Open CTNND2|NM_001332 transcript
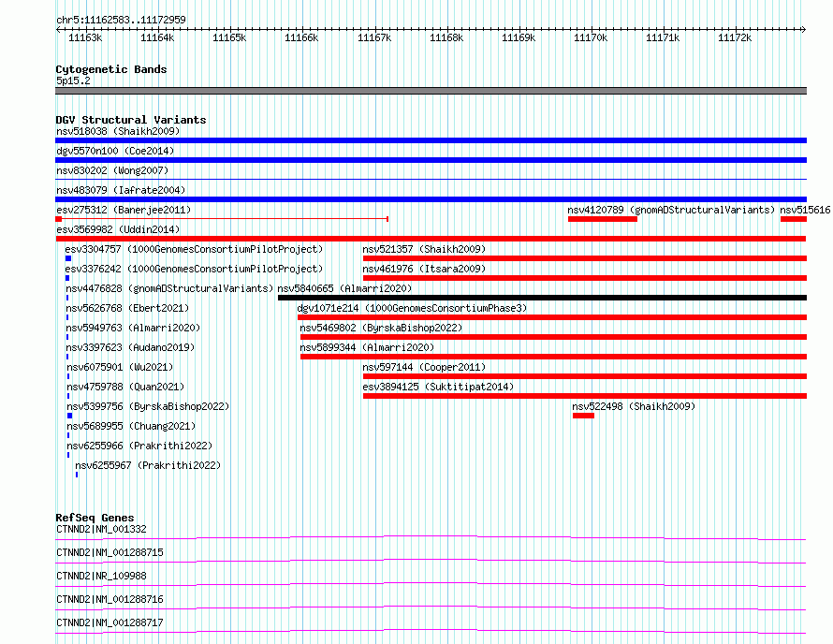This screenshot has height=644, width=833. click(101, 529)
